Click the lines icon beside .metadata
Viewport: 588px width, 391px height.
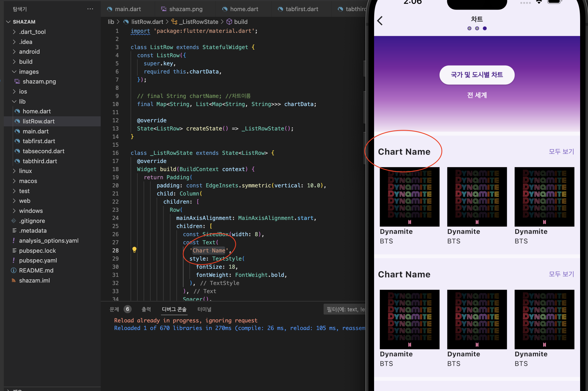pyautogui.click(x=14, y=230)
